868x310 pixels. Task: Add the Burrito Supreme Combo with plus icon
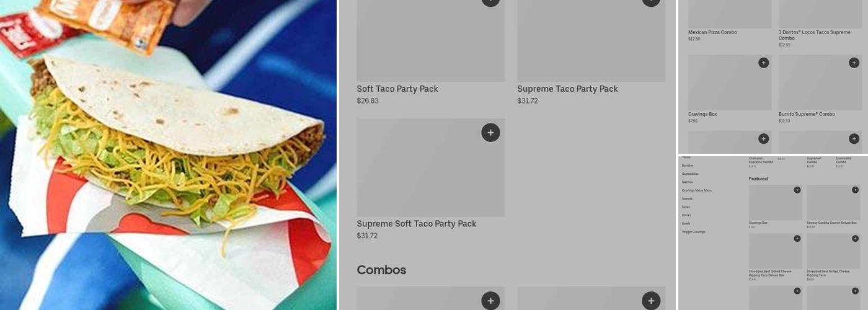[854, 63]
